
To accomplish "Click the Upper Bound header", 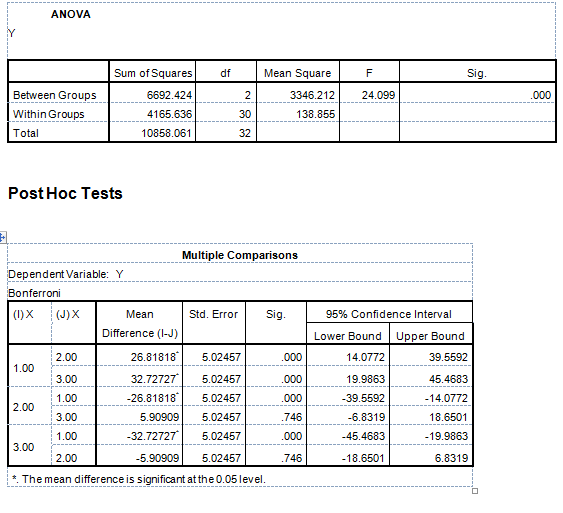I will 430,336.
